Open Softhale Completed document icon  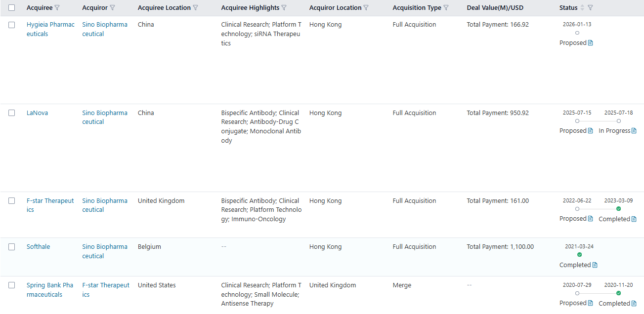point(595,265)
